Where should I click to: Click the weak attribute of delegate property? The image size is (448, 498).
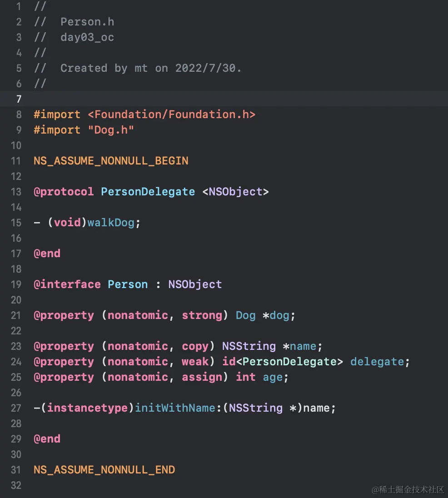coord(195,362)
